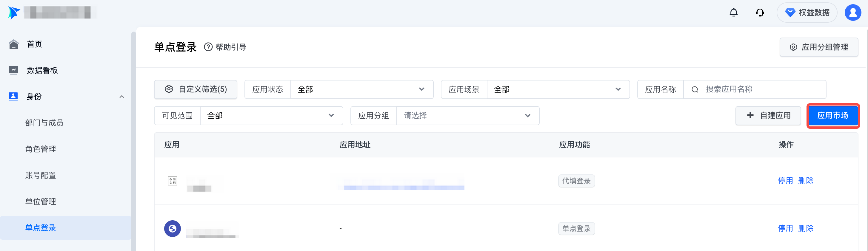868x251 pixels.
Task: Click the globe app icon in the table
Action: tap(172, 229)
